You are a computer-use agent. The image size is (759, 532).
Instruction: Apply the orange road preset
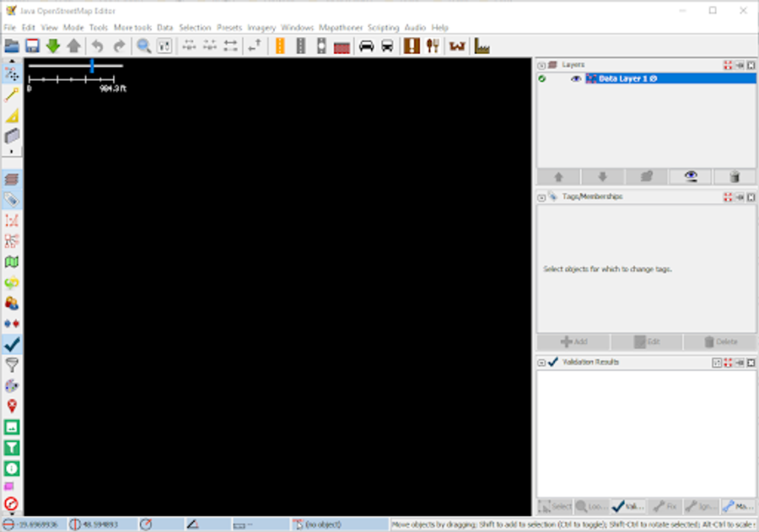[280, 46]
